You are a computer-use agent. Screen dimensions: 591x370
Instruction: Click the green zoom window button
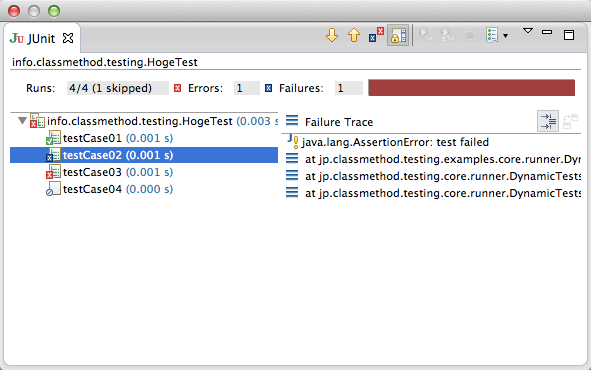54,11
